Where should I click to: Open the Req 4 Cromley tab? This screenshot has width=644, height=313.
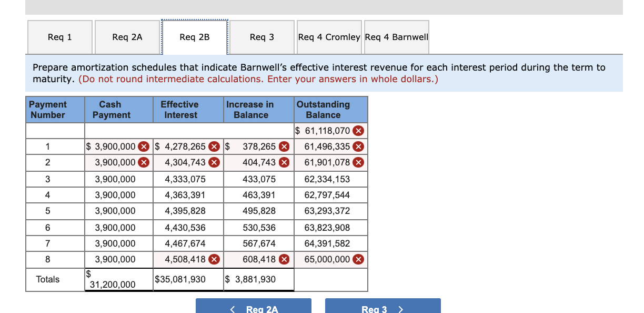[x=329, y=37]
